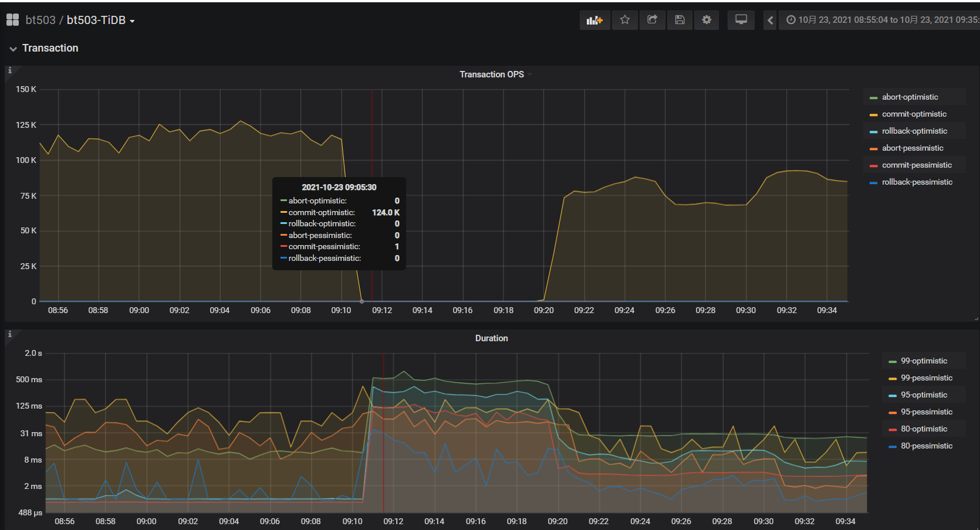This screenshot has height=530, width=980.
Task: Open the Duration panel title menu
Action: (x=491, y=338)
